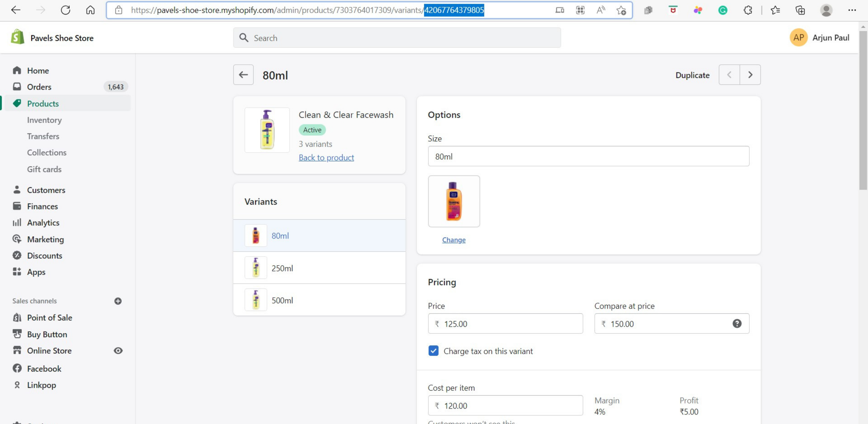Click the Price field showing 125.00
The height and width of the screenshot is (424, 868).
click(505, 324)
